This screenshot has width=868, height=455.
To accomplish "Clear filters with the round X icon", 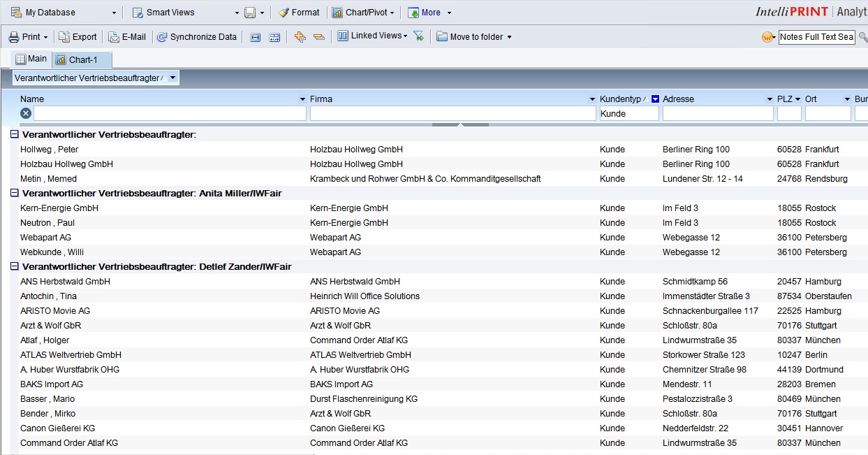I will 26,113.
